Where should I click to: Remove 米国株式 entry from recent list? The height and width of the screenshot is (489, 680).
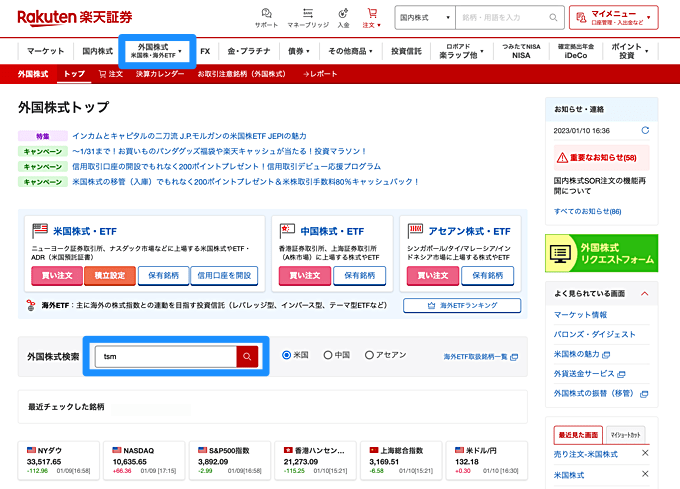tap(645, 474)
